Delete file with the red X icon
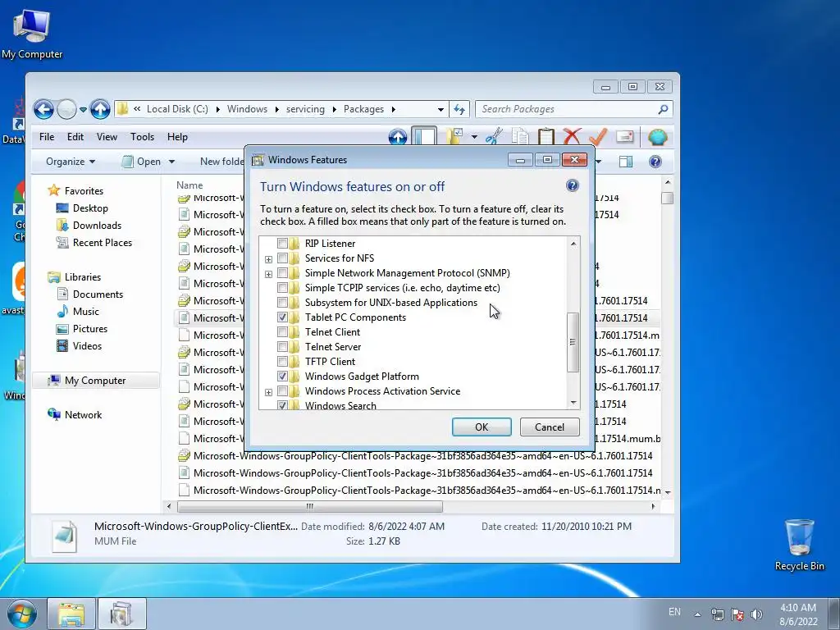 click(572, 137)
